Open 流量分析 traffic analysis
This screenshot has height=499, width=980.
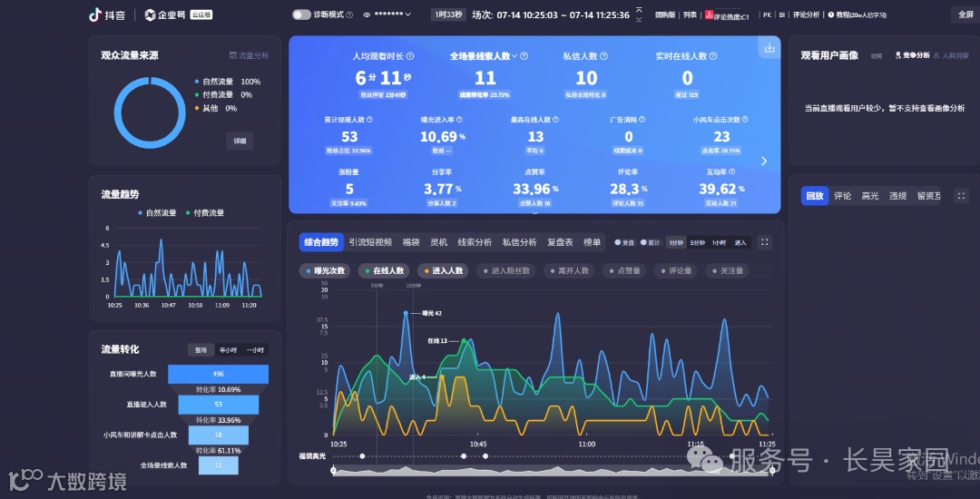point(249,55)
